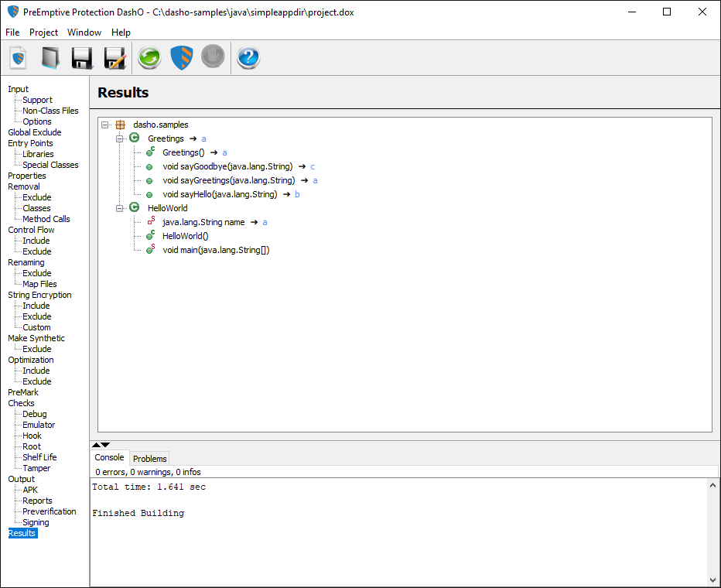Viewport: 721px width, 588px height.
Task: Select Optimization section
Action: coord(31,360)
